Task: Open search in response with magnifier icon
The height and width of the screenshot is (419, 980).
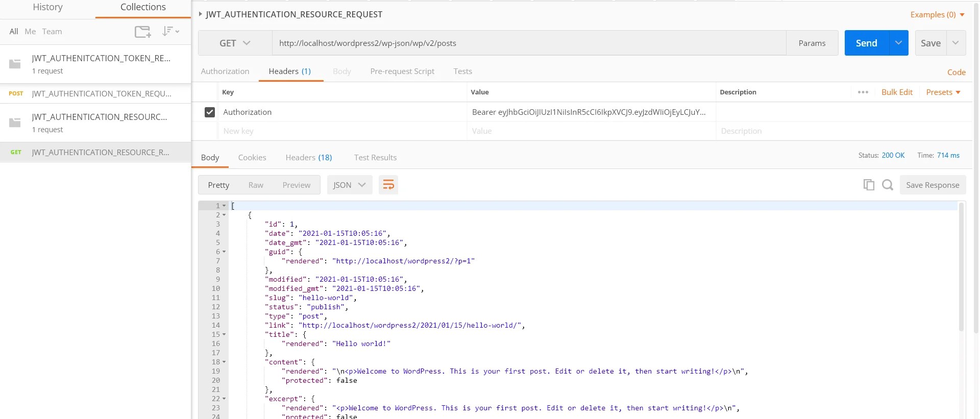Action: click(888, 185)
